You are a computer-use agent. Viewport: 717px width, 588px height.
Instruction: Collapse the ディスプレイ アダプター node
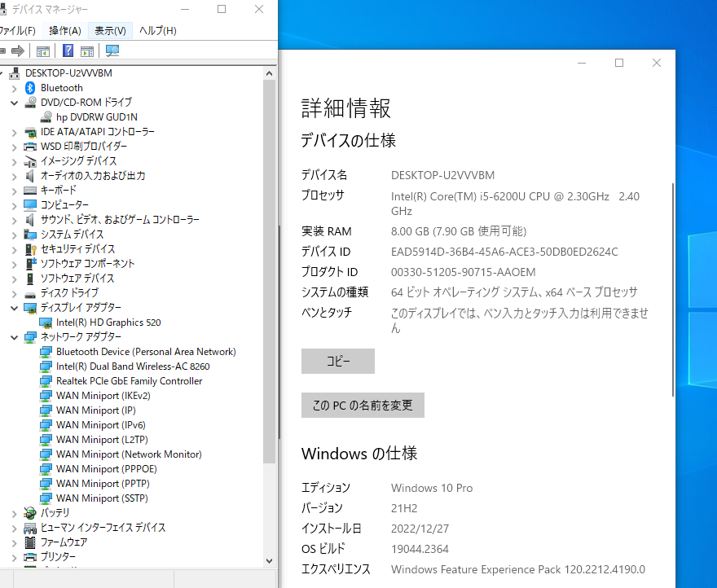tap(14, 308)
